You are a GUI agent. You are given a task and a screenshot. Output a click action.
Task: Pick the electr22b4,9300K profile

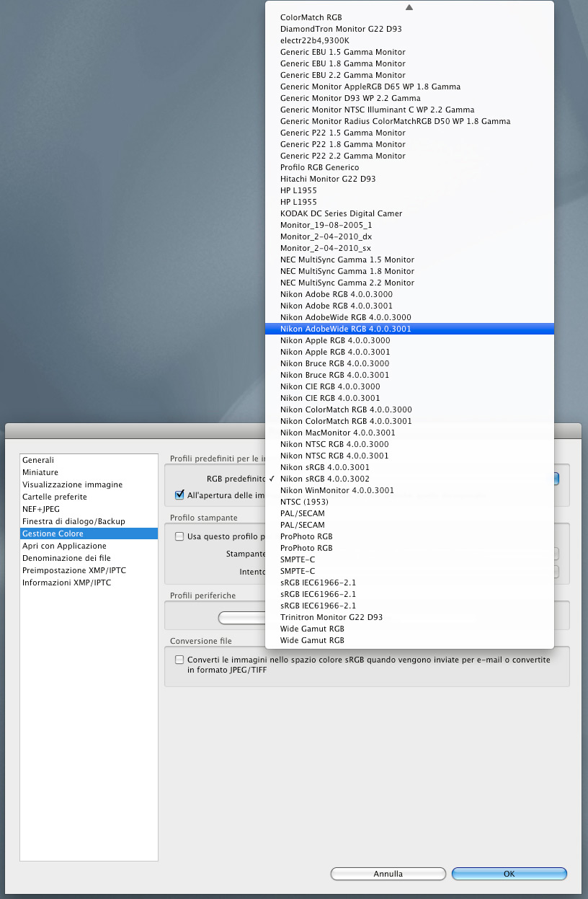pyautogui.click(x=409, y=40)
